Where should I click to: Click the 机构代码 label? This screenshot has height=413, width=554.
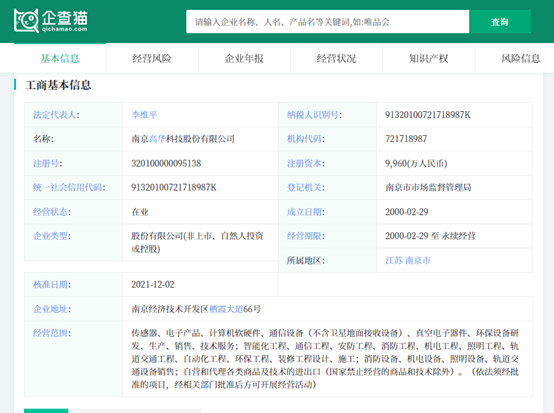pyautogui.click(x=306, y=139)
